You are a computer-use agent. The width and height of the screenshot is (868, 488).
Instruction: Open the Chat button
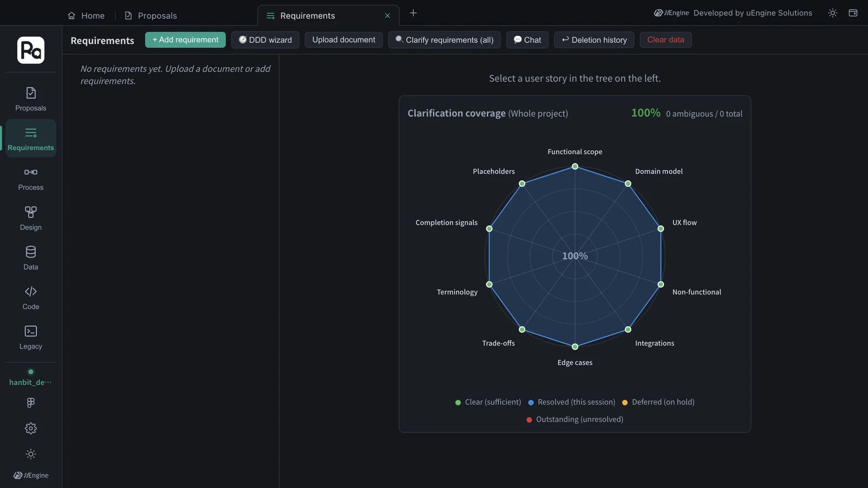click(x=527, y=40)
